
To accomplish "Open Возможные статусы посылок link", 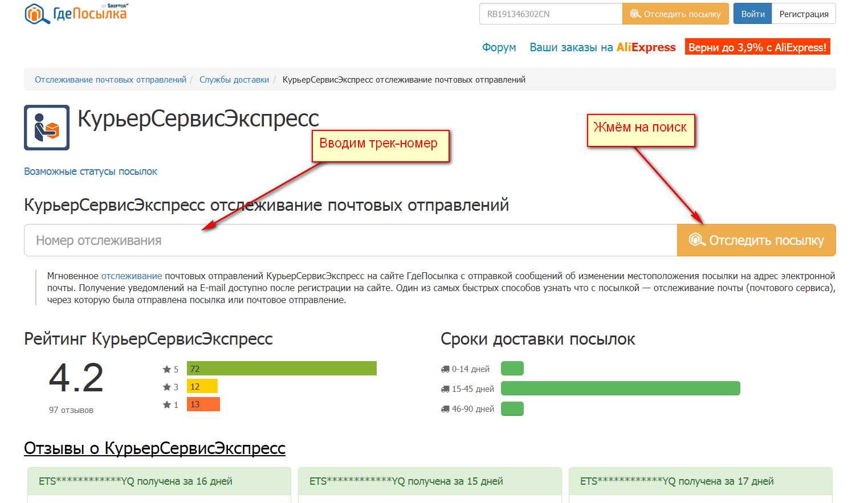I will pyautogui.click(x=91, y=171).
